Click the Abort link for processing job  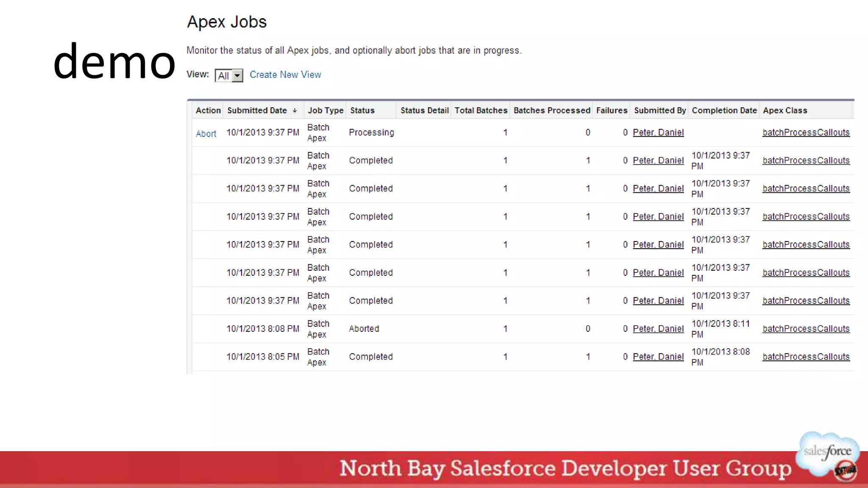(x=206, y=134)
